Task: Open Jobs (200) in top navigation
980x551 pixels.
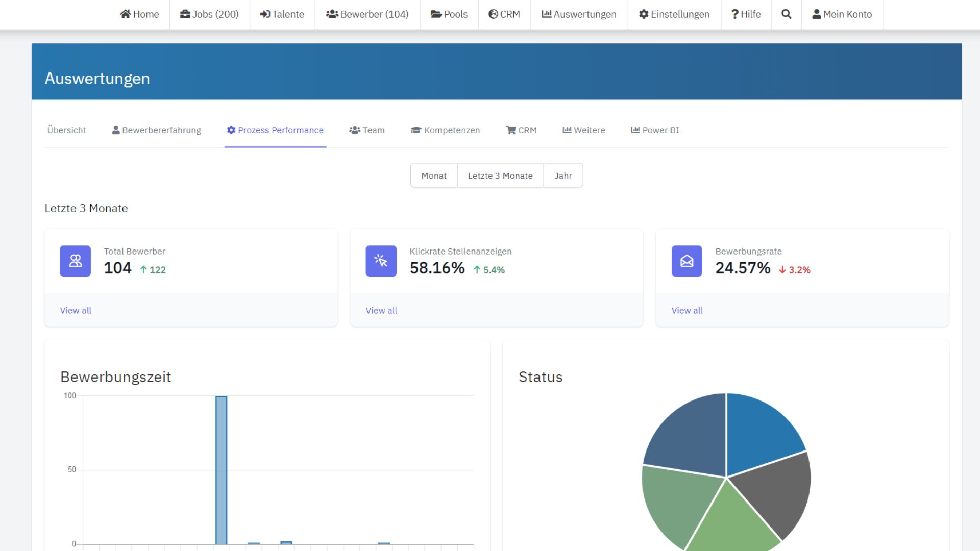Action: [209, 14]
